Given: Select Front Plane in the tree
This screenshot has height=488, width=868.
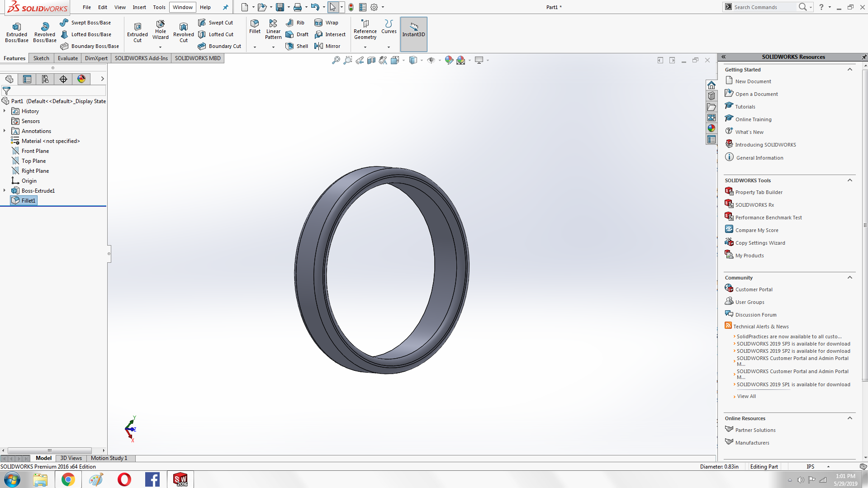Looking at the screenshot, I should [x=35, y=151].
